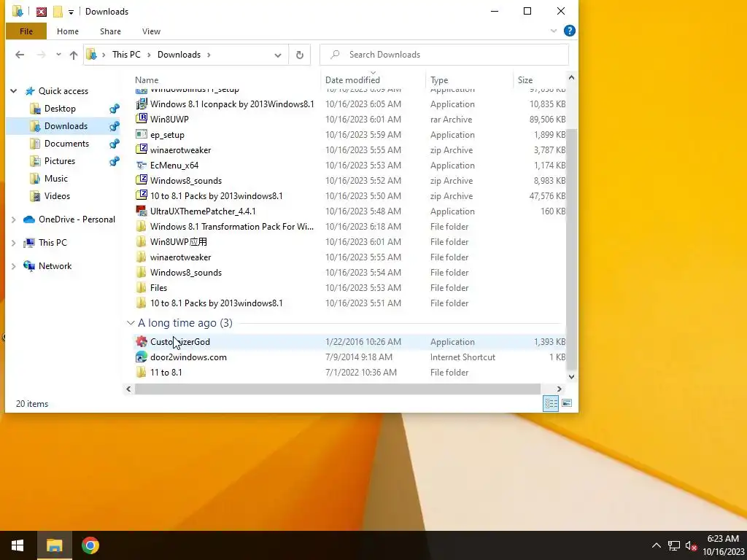Screen dimensions: 747x560
Task: Switch to Details view layout
Action: 551,404
